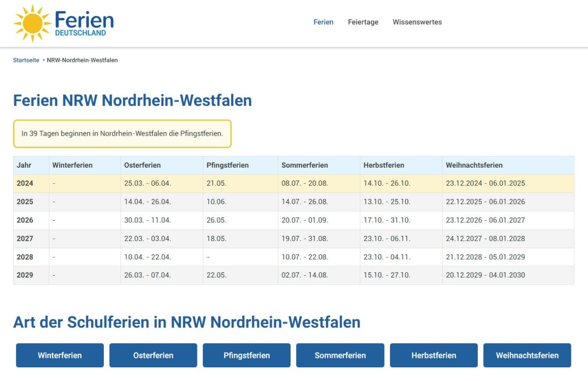Image resolution: width=588 pixels, height=381 pixels.
Task: Open the Winterferien button
Action: pos(59,355)
